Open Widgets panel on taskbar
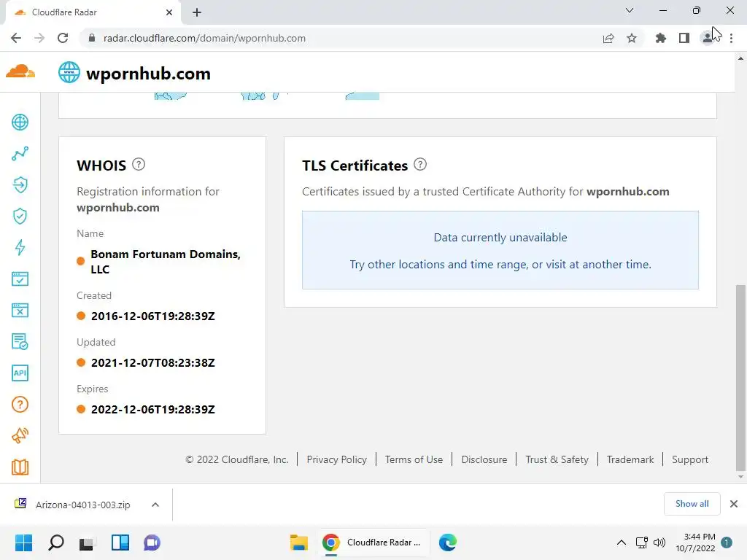This screenshot has height=560, width=747. (120, 542)
